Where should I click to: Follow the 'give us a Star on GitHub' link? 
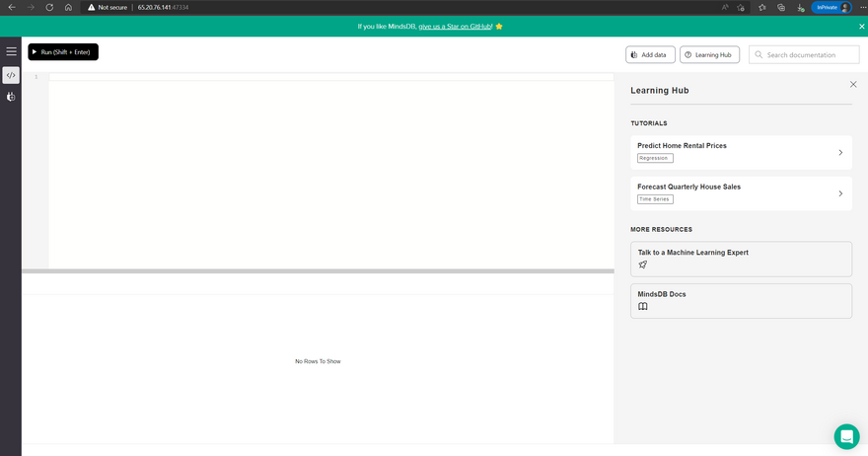point(455,27)
